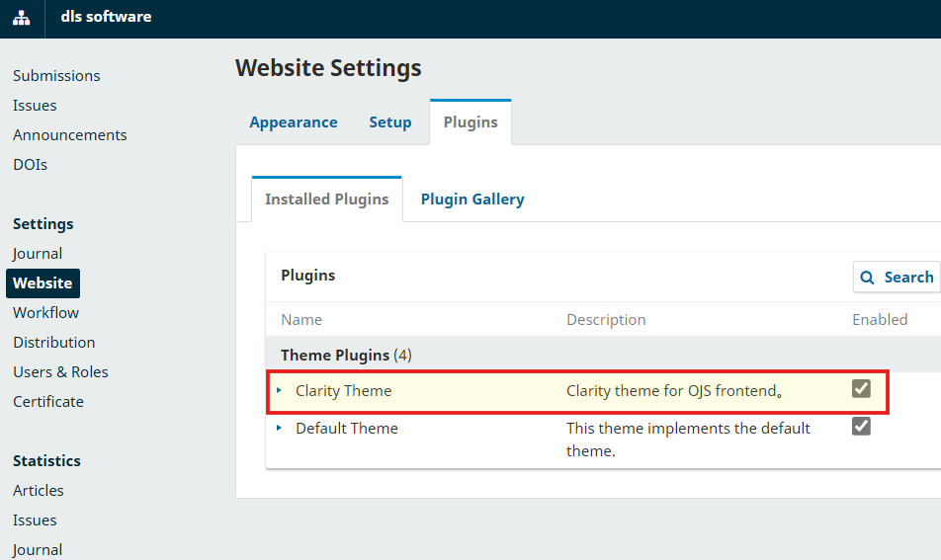Open the Setup tab
This screenshot has width=941, height=560.
(390, 122)
